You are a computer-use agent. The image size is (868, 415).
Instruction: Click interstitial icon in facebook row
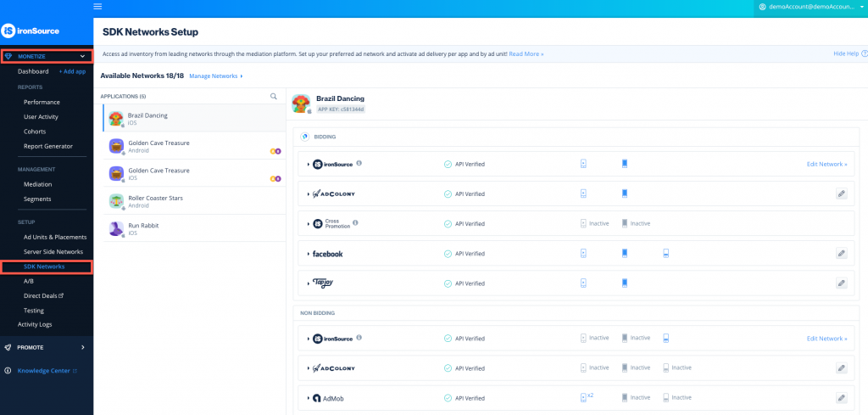(x=625, y=253)
